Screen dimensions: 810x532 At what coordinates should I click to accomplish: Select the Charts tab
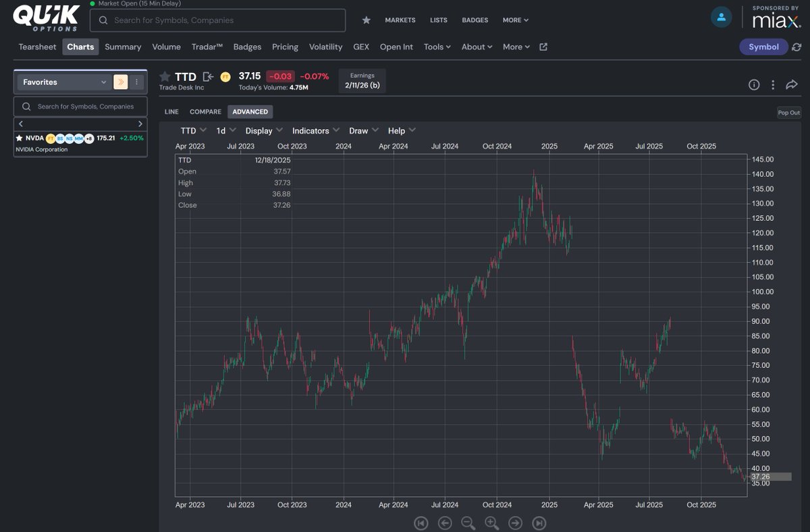click(x=80, y=47)
